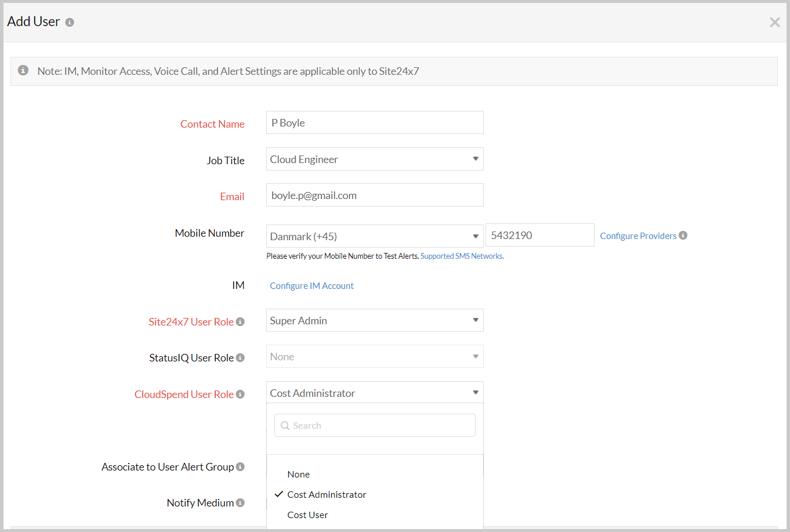Click CloudSpend User Role info icon

(x=240, y=395)
